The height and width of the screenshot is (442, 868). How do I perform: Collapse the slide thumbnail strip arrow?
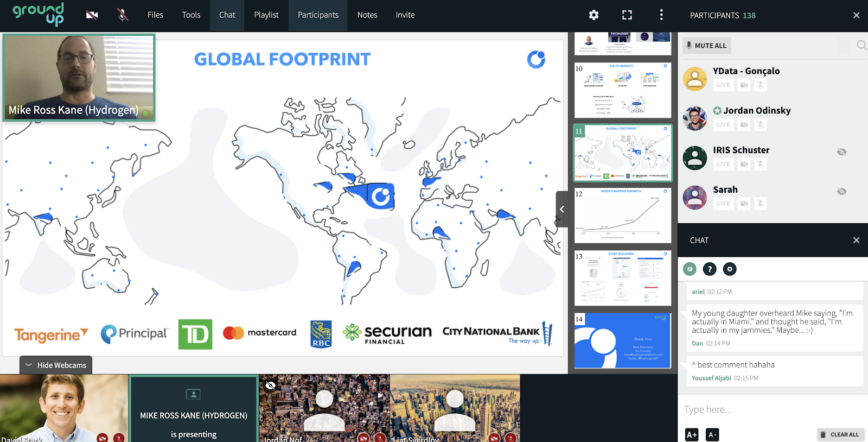562,209
